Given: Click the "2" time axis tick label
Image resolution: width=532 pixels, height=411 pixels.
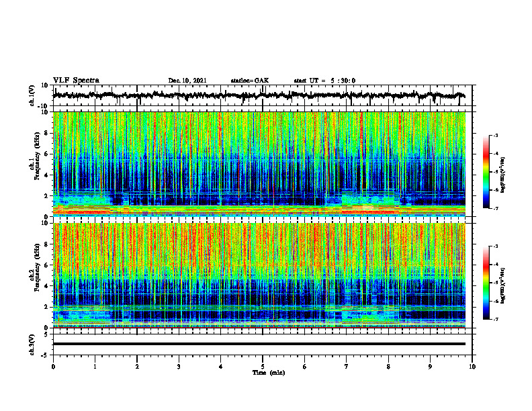Looking at the screenshot, I should 137,367.
